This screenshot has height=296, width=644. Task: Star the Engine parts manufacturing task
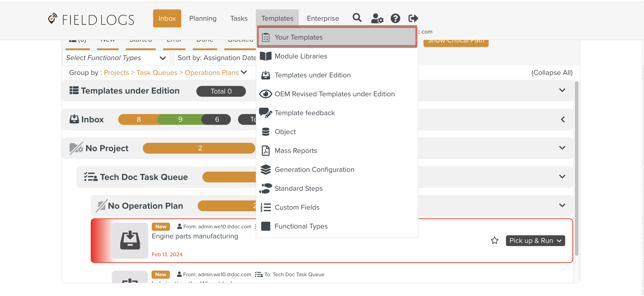494,240
